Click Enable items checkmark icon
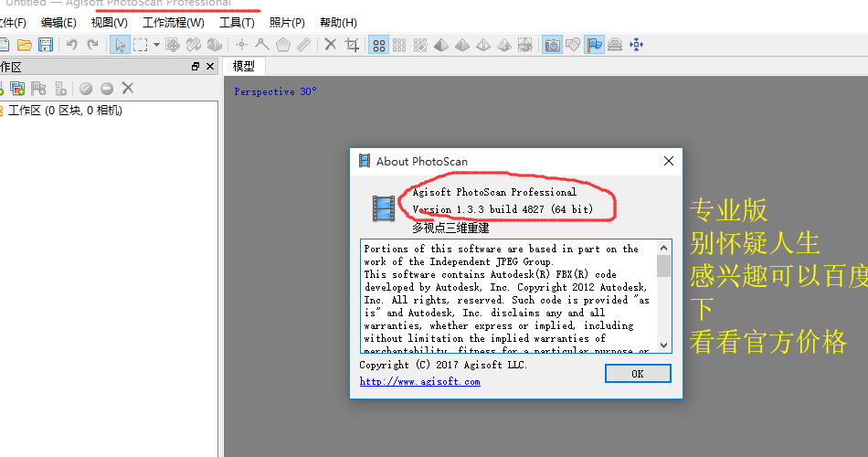 pyautogui.click(x=86, y=88)
